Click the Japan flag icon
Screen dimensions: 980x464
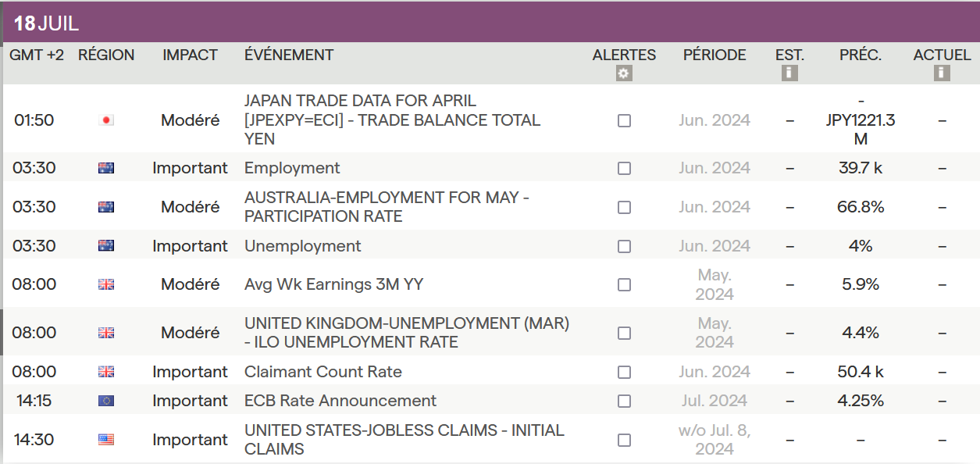106,120
